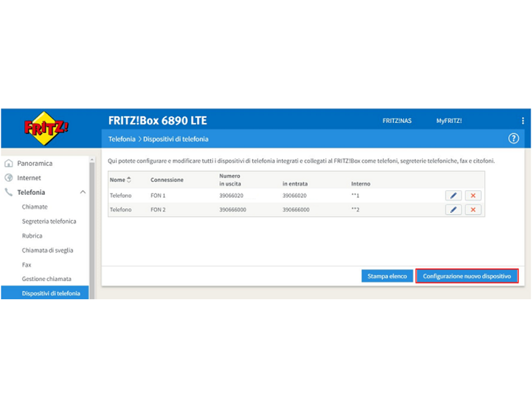Viewport: 532px width, 399px height.
Task: Open the help question mark icon
Action: coord(513,138)
